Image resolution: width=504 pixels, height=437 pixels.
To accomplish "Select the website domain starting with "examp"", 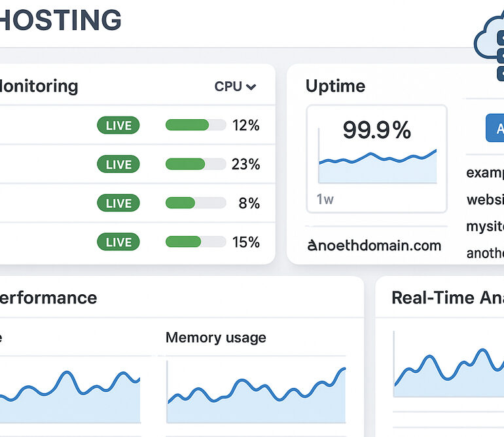I will [x=485, y=173].
